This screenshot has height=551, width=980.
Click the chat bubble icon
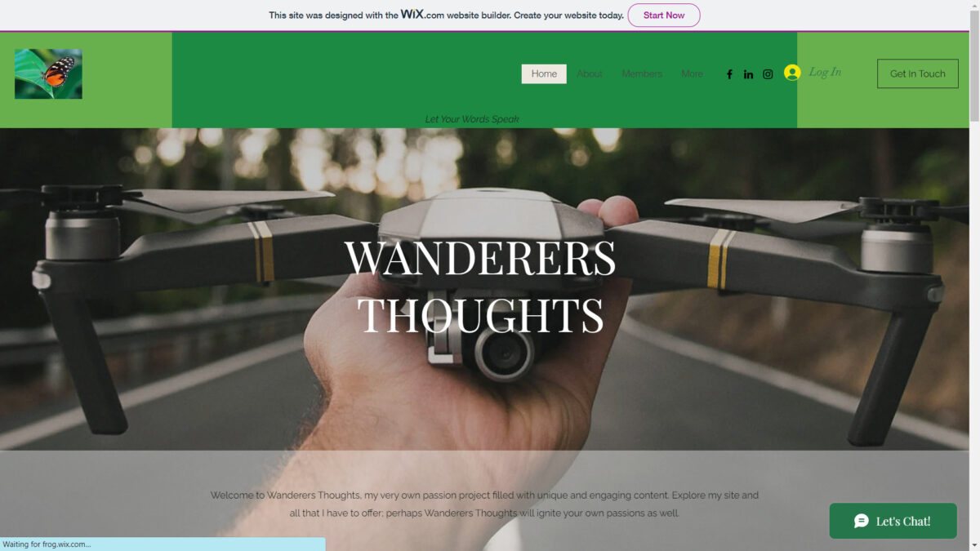(862, 521)
